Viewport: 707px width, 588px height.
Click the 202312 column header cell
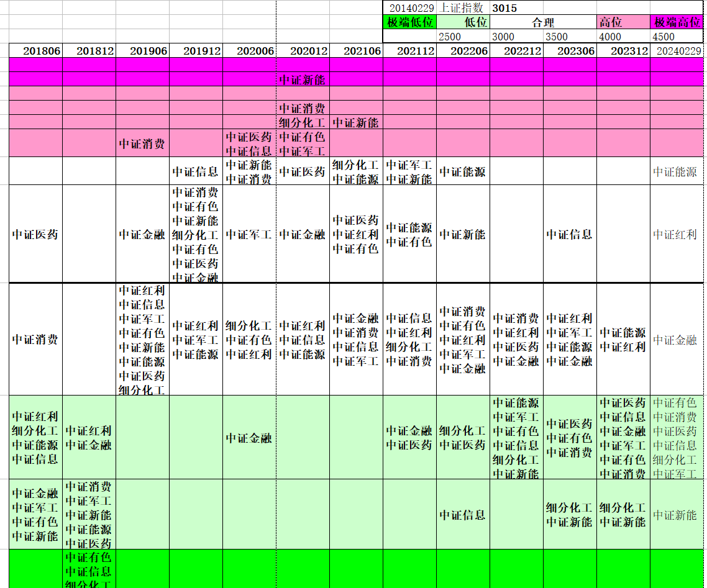click(x=623, y=50)
